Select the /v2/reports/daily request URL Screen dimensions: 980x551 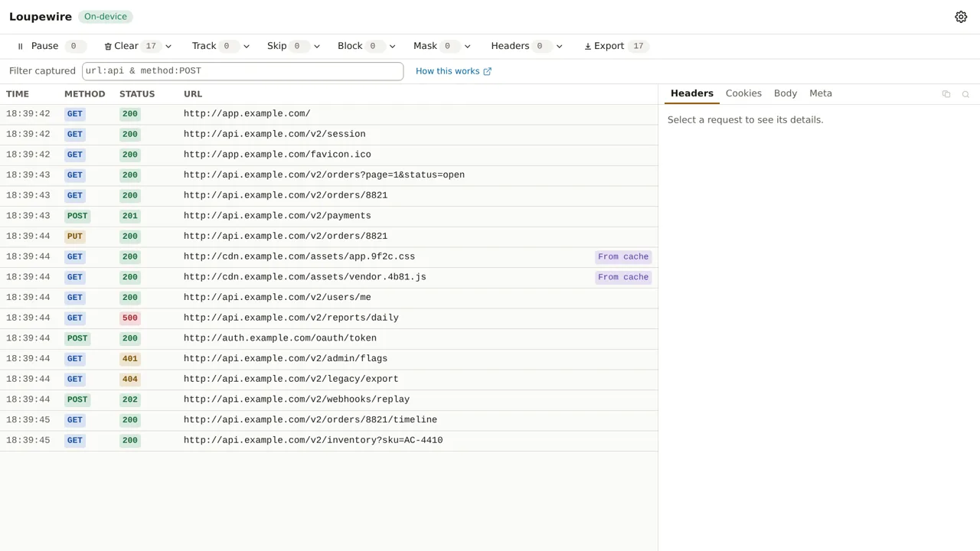point(291,318)
